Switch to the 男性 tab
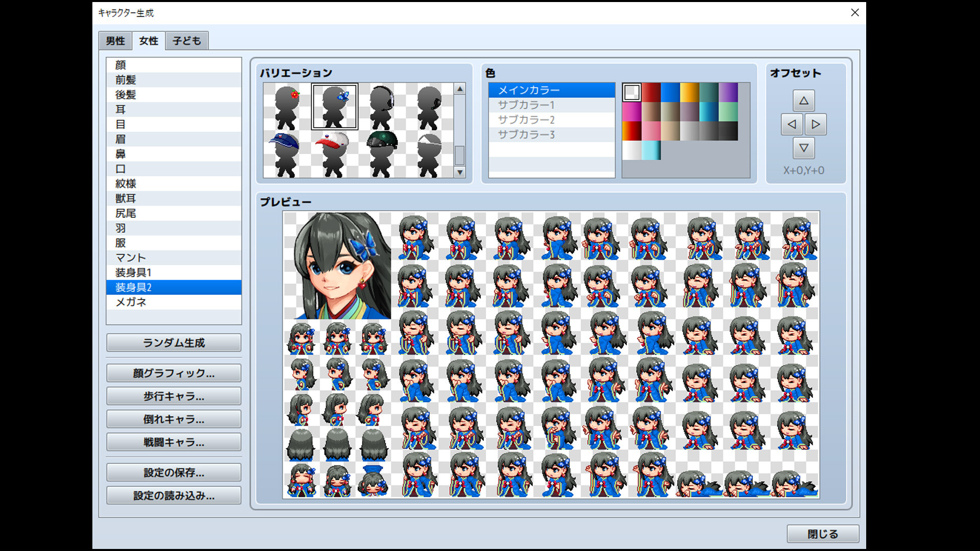This screenshot has width=980, height=551. (114, 40)
